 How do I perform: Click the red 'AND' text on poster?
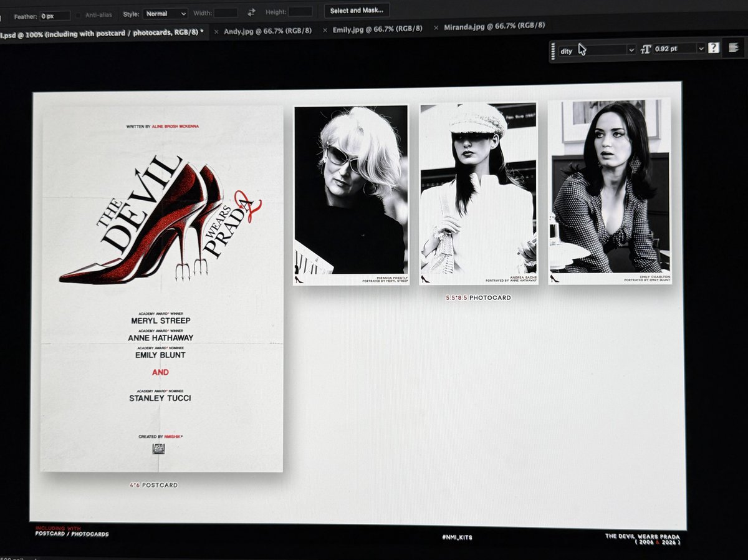(161, 372)
